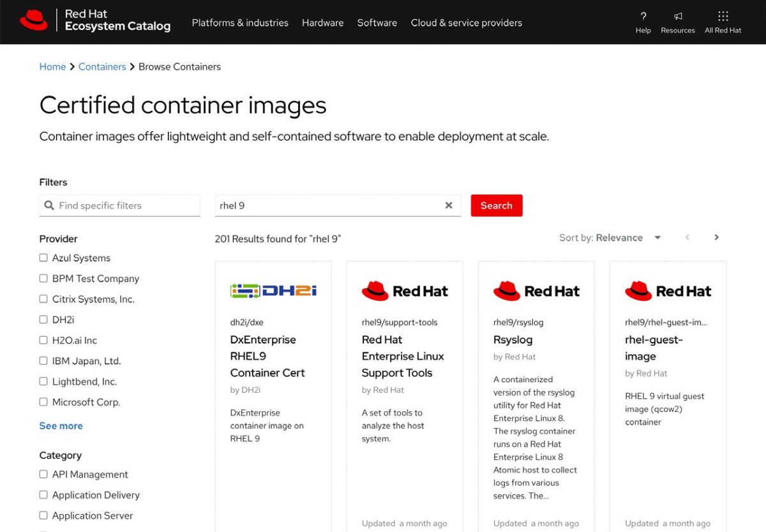Viewport: 766px width, 532px height.
Task: Open the Sort by Relevance dropdown
Action: pos(610,237)
